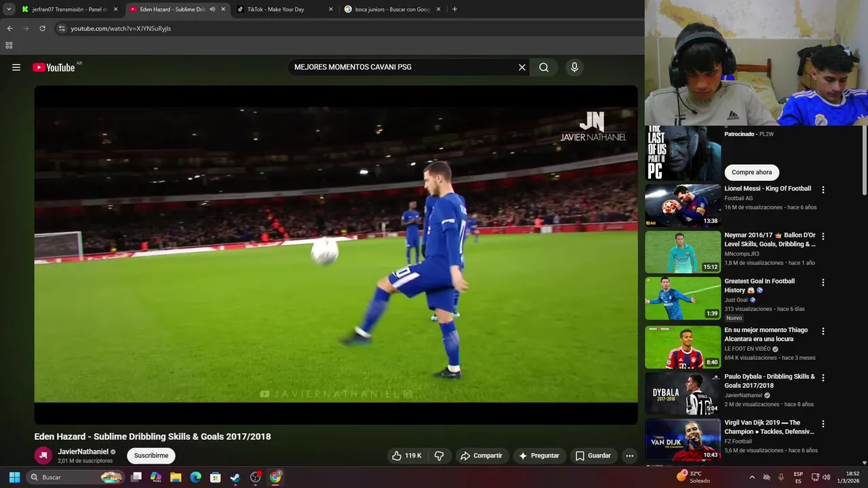Image resolution: width=868 pixels, height=488 pixels.
Task: Open the Dybala 5:04 thumbnail
Action: [x=683, y=393]
